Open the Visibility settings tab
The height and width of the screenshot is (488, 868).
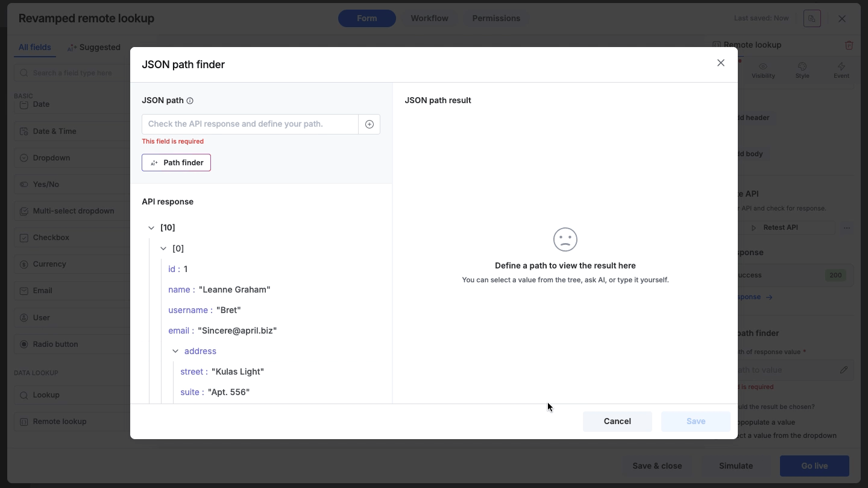763,71
